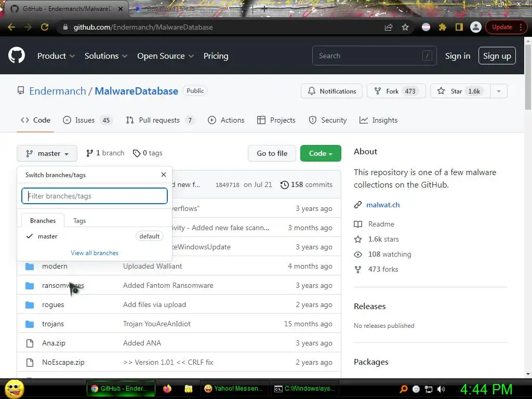The width and height of the screenshot is (532, 399).
Task: Click the search magnifier tray icon
Action: pyautogui.click(x=404, y=389)
